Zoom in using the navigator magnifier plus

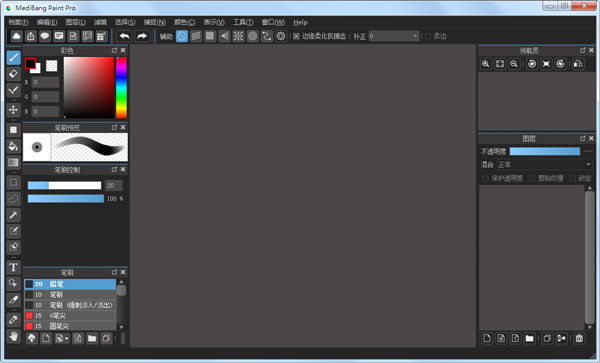[486, 64]
